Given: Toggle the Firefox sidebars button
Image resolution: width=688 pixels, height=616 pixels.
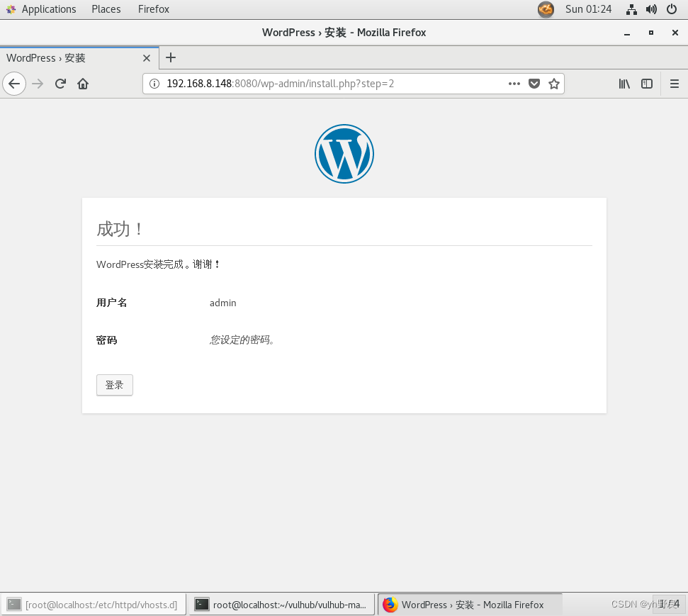Looking at the screenshot, I should [647, 84].
